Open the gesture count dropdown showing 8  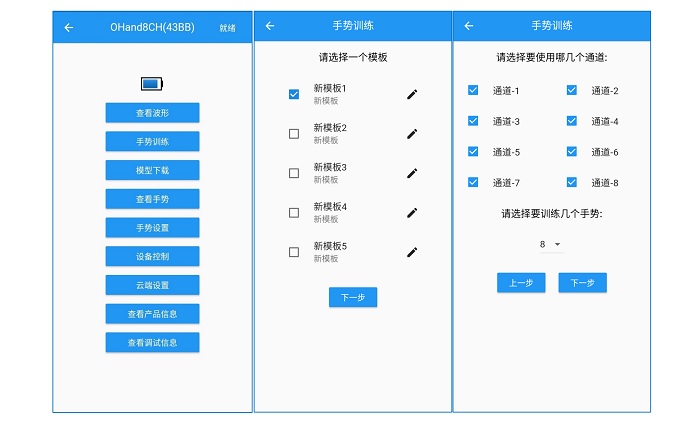(x=551, y=244)
